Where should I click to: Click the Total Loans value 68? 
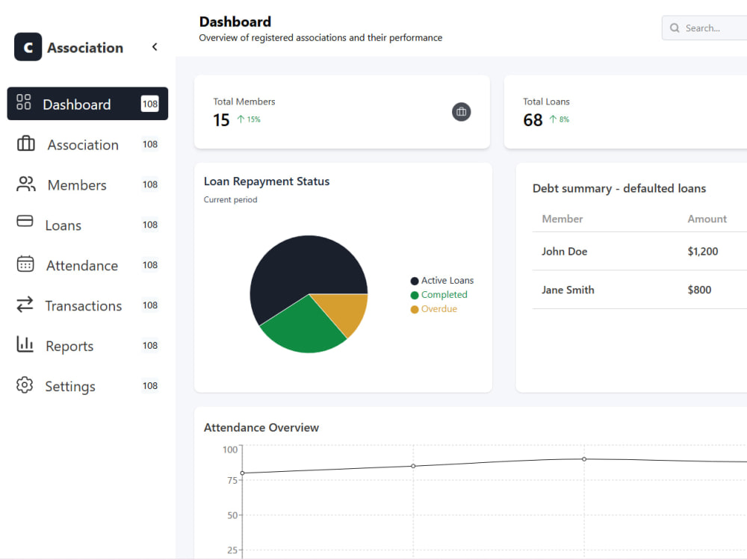coord(533,120)
